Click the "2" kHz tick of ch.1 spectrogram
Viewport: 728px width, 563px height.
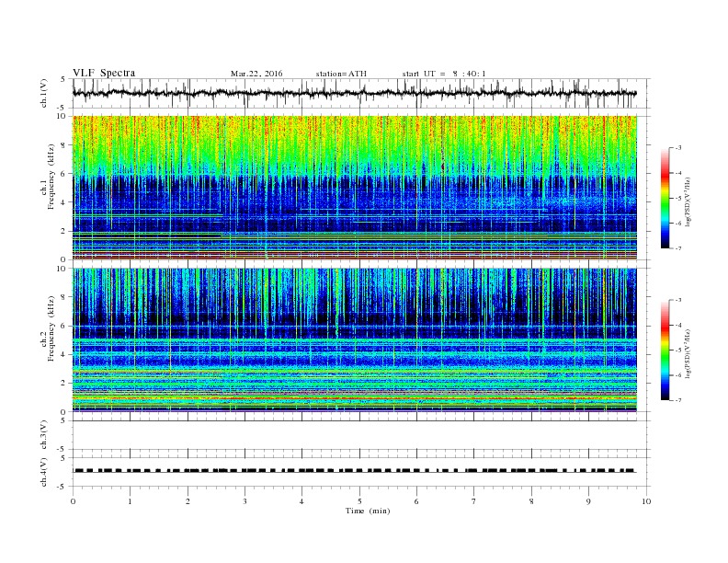65,231
